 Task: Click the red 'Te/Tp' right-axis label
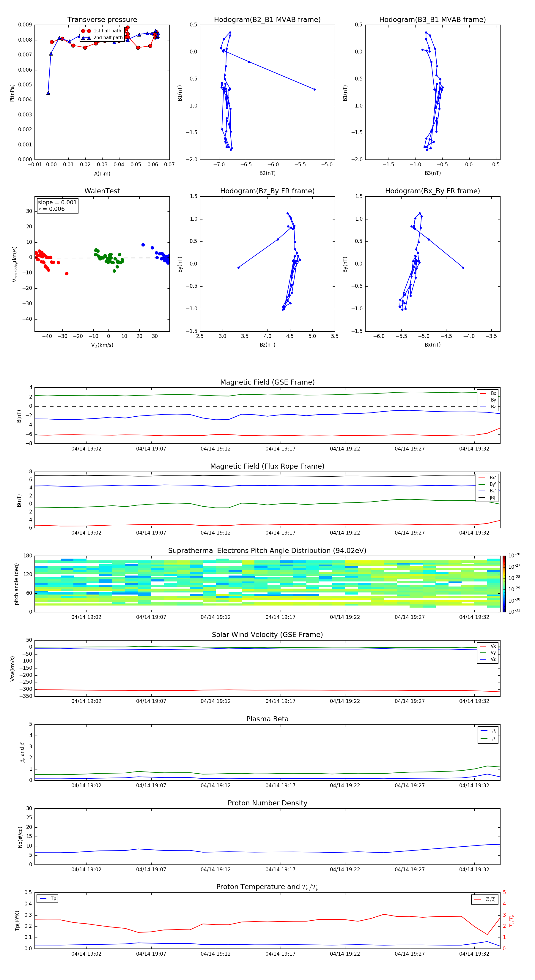click(512, 921)
